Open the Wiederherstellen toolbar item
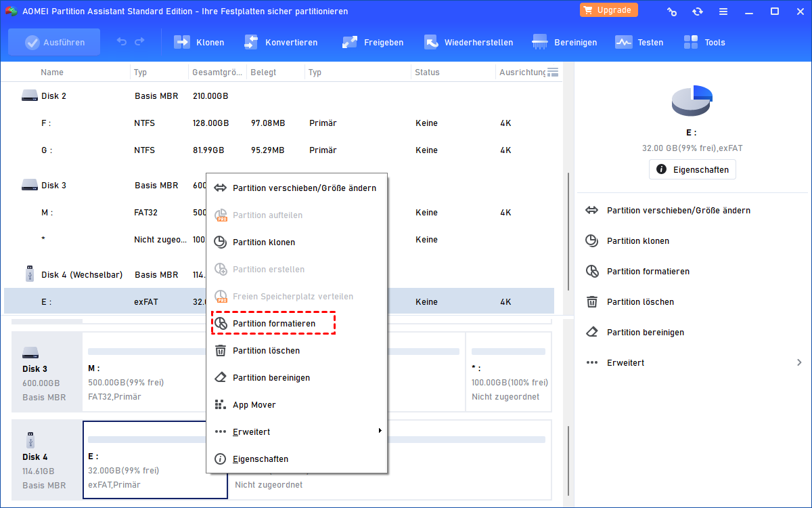812x508 pixels. tap(468, 42)
